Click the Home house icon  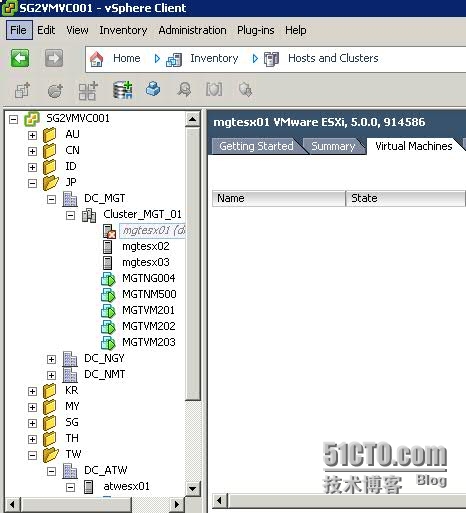pos(96,59)
